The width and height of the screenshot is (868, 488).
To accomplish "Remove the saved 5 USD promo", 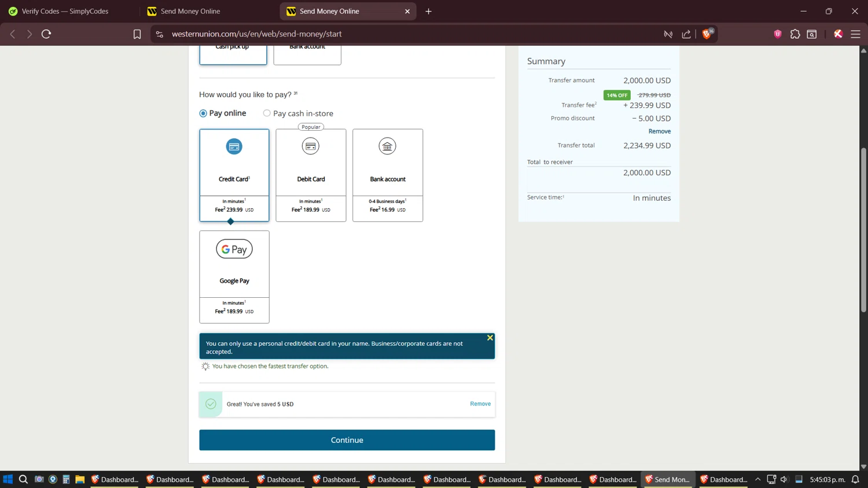I will point(480,404).
